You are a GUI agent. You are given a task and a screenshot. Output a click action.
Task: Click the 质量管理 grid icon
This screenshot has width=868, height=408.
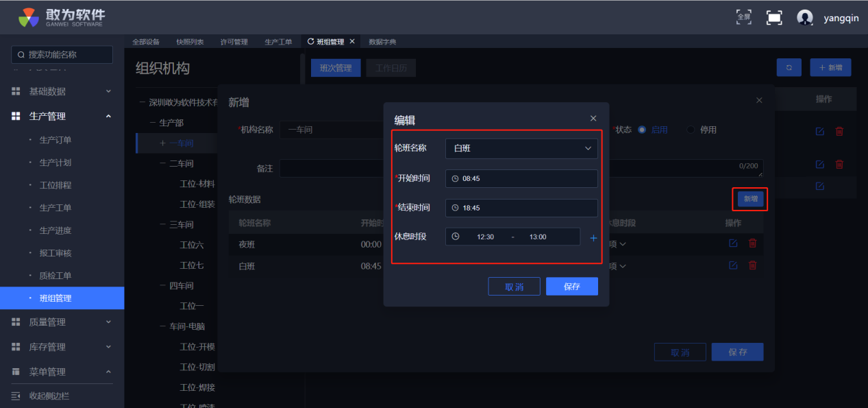[16, 322]
